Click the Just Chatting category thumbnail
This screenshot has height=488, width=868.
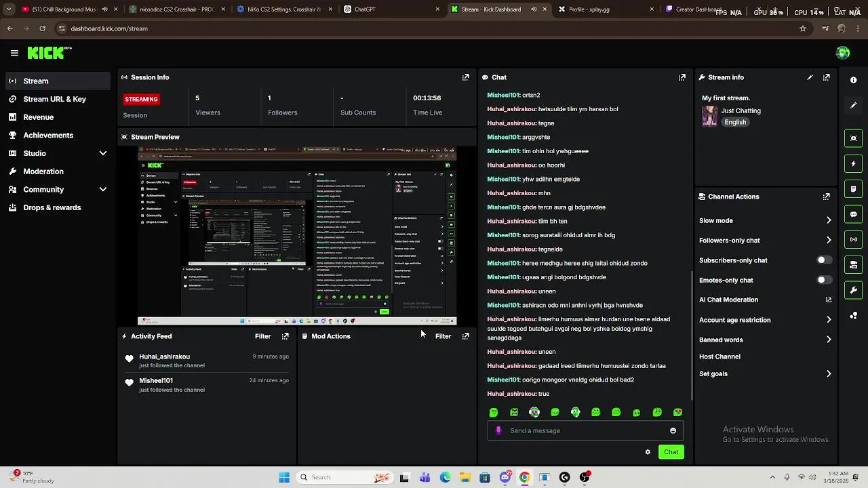(x=709, y=116)
